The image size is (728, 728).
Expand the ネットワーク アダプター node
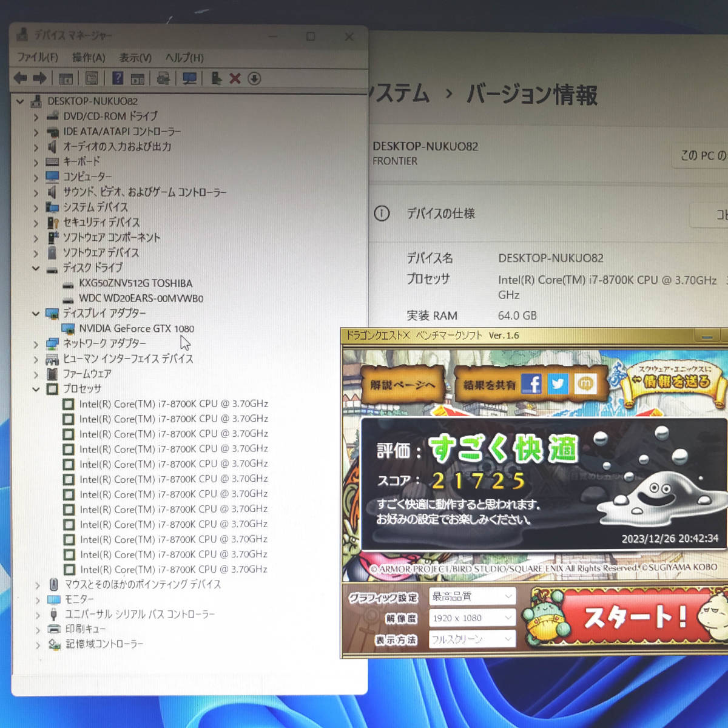pos(36,343)
